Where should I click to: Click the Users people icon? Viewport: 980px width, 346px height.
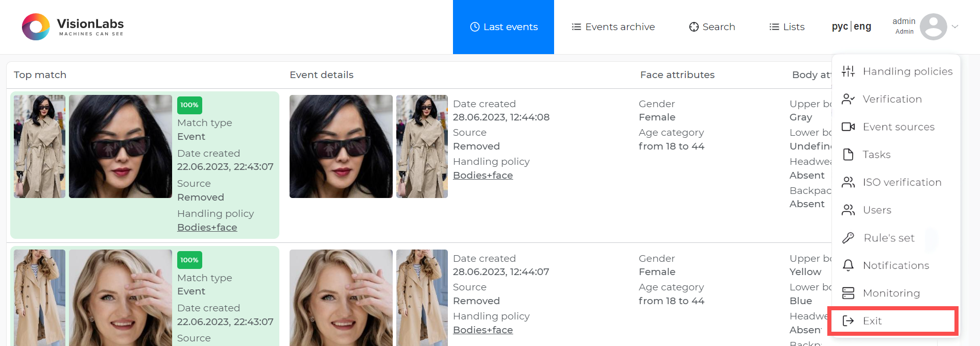click(x=848, y=210)
